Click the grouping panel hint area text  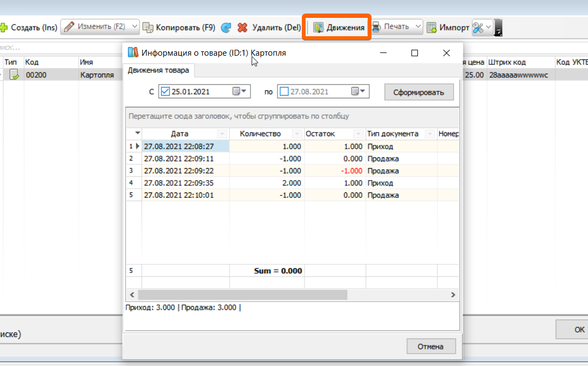239,116
